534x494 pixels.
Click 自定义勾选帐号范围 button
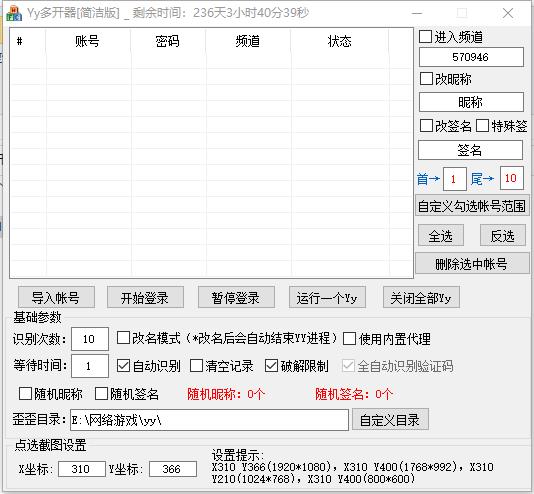[x=472, y=206]
